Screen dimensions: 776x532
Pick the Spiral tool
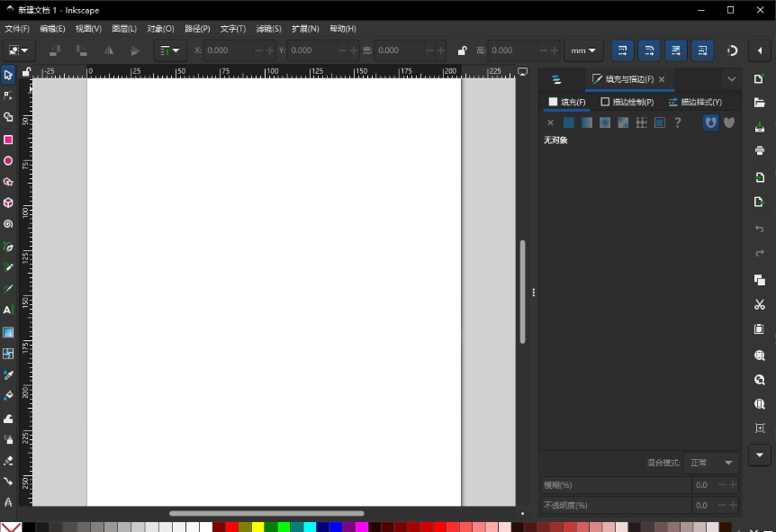(x=8, y=224)
